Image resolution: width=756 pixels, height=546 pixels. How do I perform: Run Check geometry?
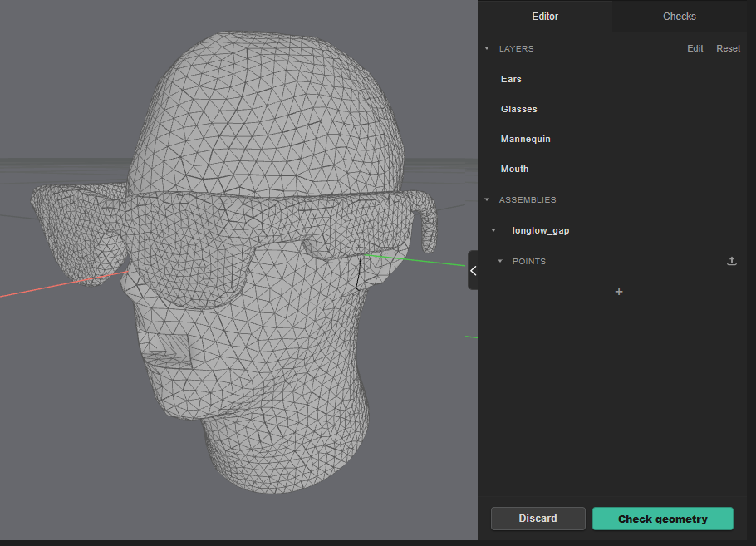pyautogui.click(x=663, y=519)
